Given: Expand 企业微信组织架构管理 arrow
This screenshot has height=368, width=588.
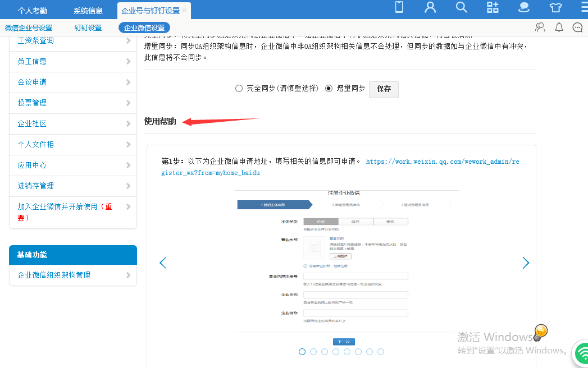Looking at the screenshot, I should [129, 275].
